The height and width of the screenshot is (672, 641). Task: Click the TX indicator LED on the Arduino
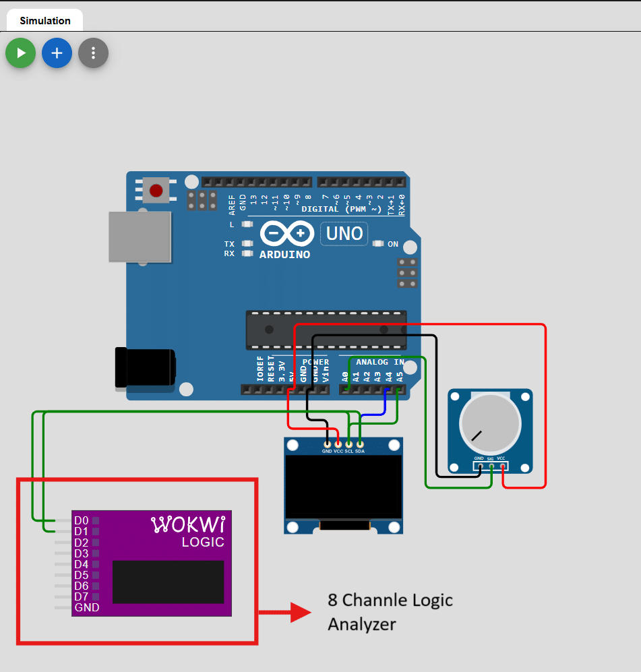[x=247, y=243]
